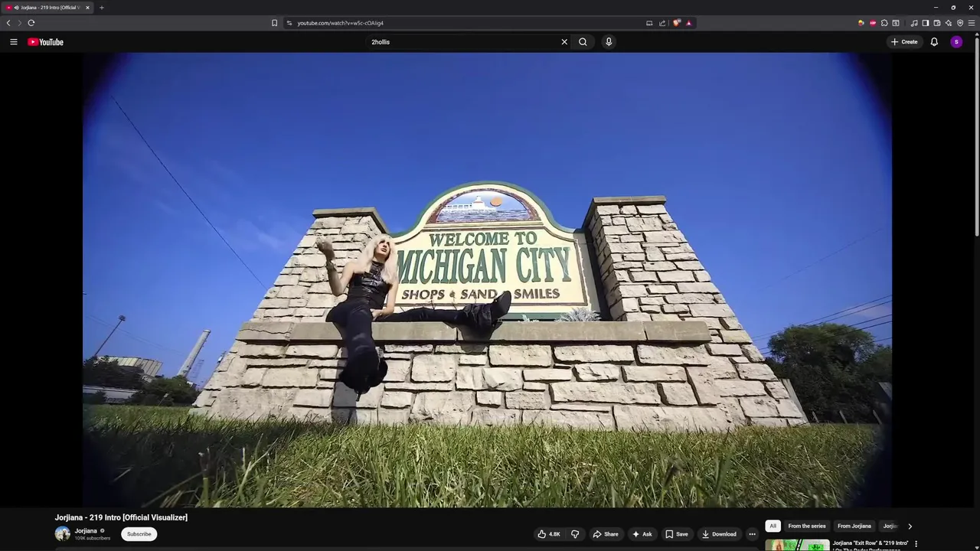The image size is (980, 551).
Task: Clear the search text '2hollis'
Action: coord(564,42)
